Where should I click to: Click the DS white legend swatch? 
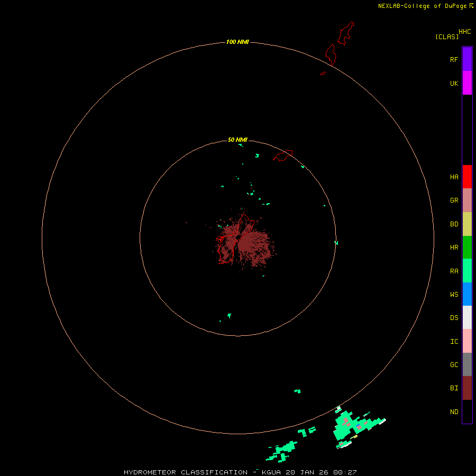(467, 317)
